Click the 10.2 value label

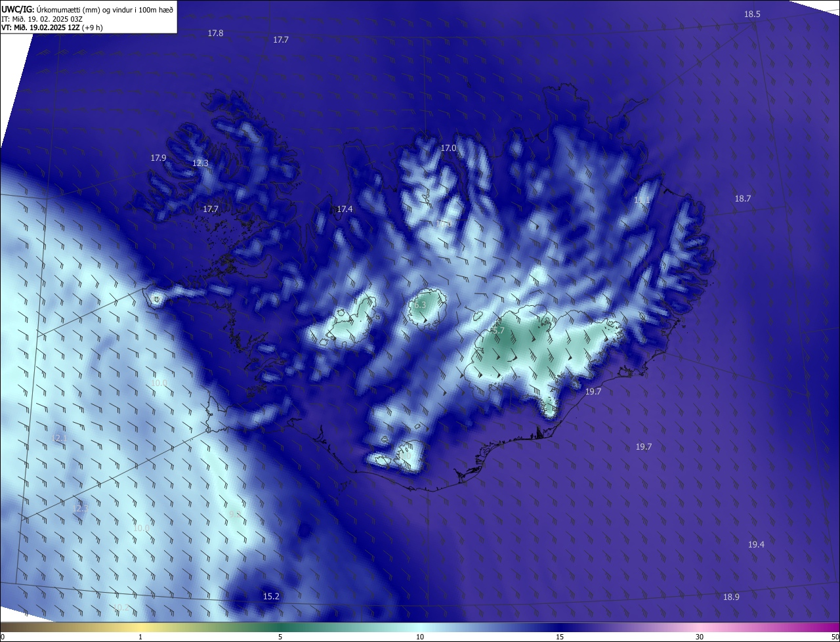(122, 608)
